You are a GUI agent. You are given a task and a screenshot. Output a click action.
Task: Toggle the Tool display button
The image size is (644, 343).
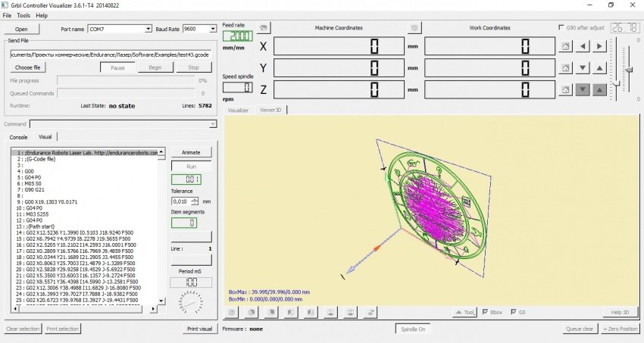coord(464,312)
